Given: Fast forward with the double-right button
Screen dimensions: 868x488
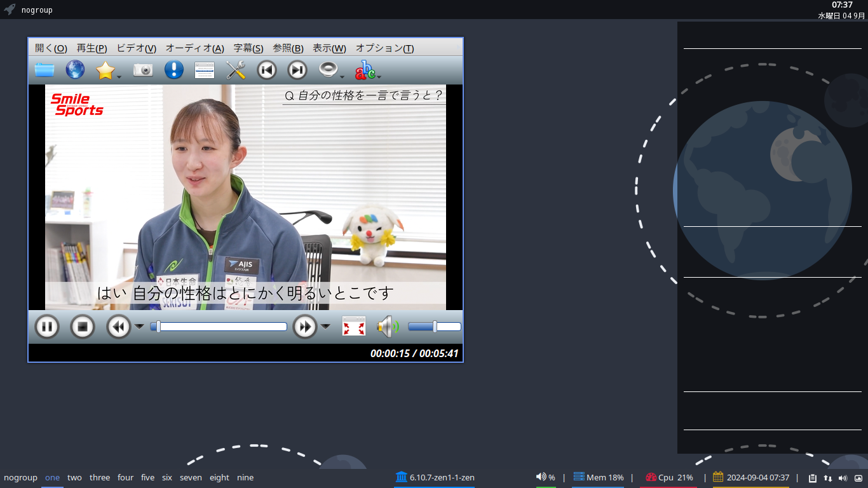Looking at the screenshot, I should 305,327.
